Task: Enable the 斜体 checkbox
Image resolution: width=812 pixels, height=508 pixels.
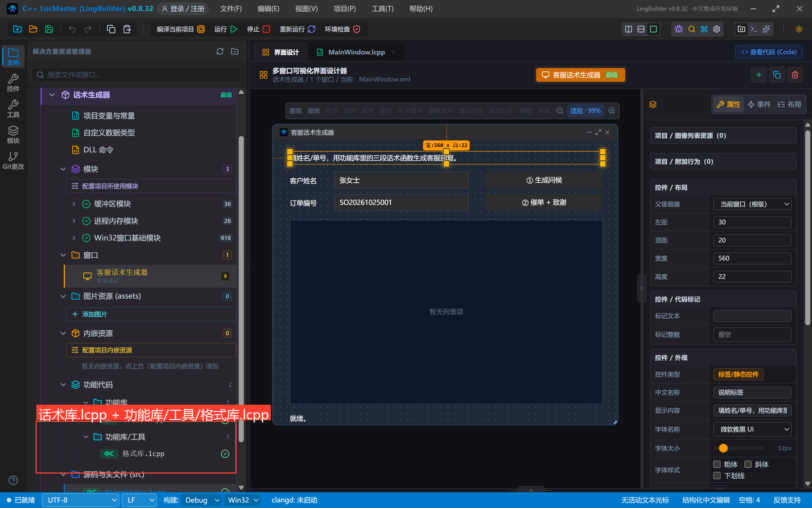Action: pyautogui.click(x=747, y=464)
